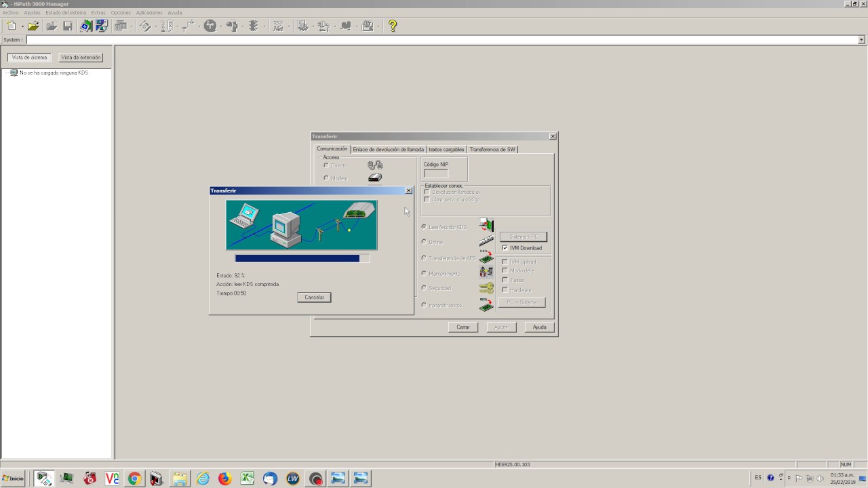The image size is (868, 488).
Task: Open VNC from the taskbar
Action: coord(112,479)
